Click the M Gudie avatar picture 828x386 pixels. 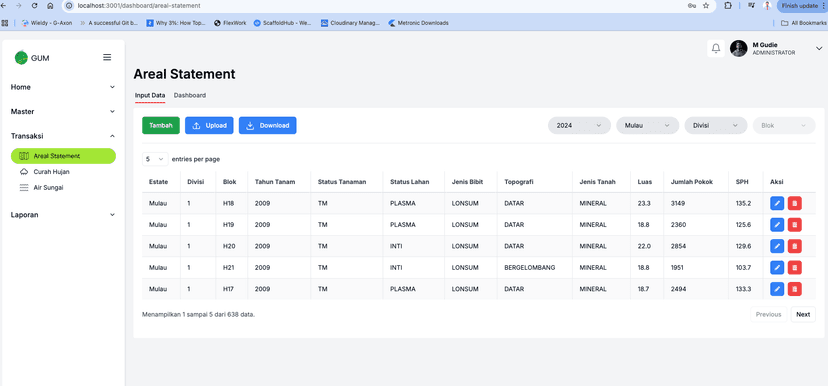pyautogui.click(x=738, y=49)
